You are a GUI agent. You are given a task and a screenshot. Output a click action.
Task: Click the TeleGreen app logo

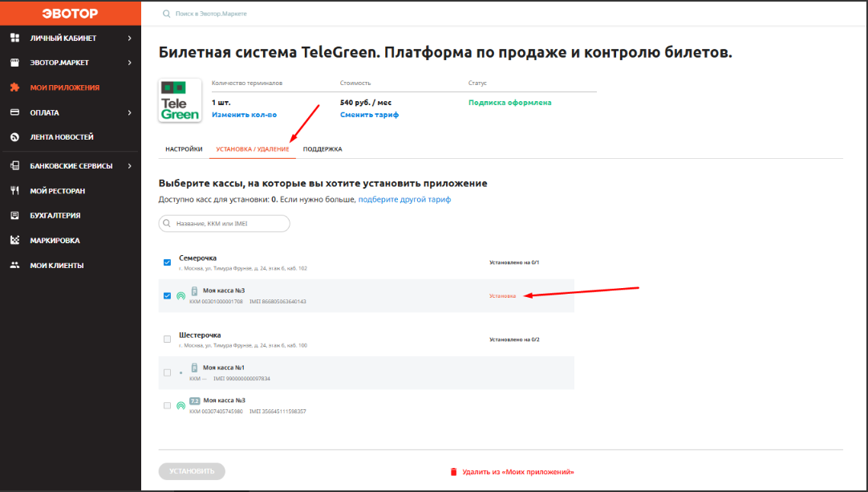(x=180, y=100)
